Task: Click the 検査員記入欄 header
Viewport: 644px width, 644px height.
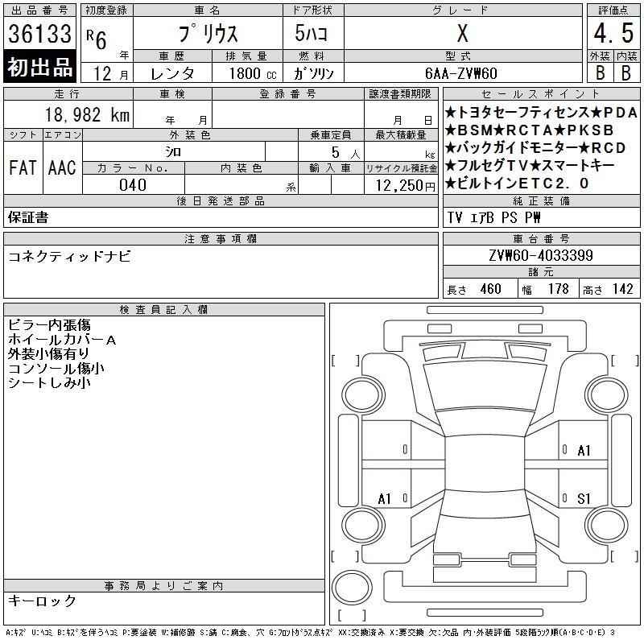Action: coord(164,309)
